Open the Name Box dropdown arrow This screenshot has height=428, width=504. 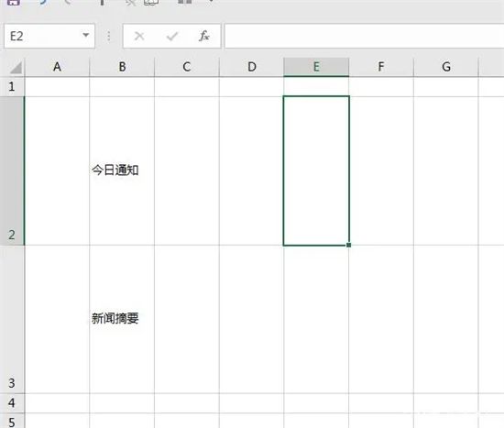(x=85, y=35)
